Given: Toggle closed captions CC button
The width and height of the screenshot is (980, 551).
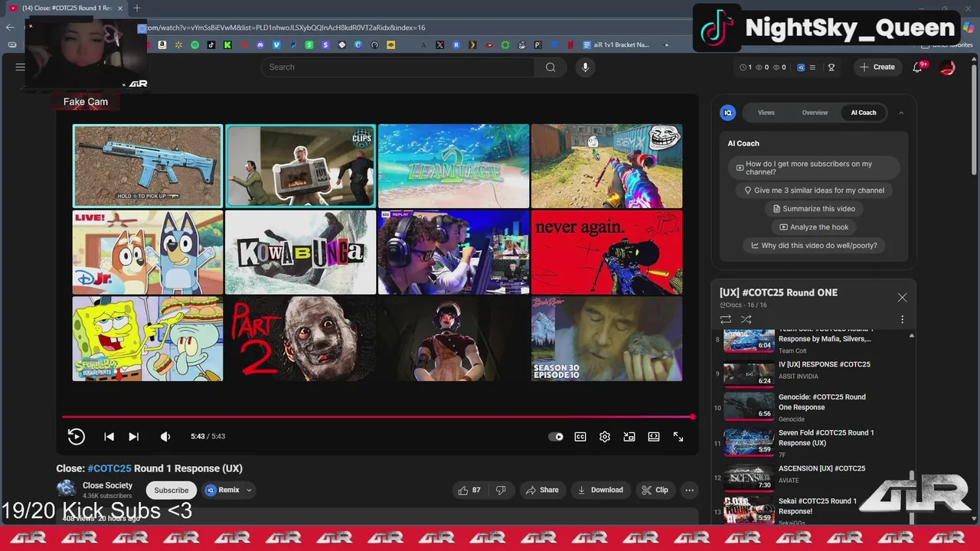Looking at the screenshot, I should coord(580,437).
